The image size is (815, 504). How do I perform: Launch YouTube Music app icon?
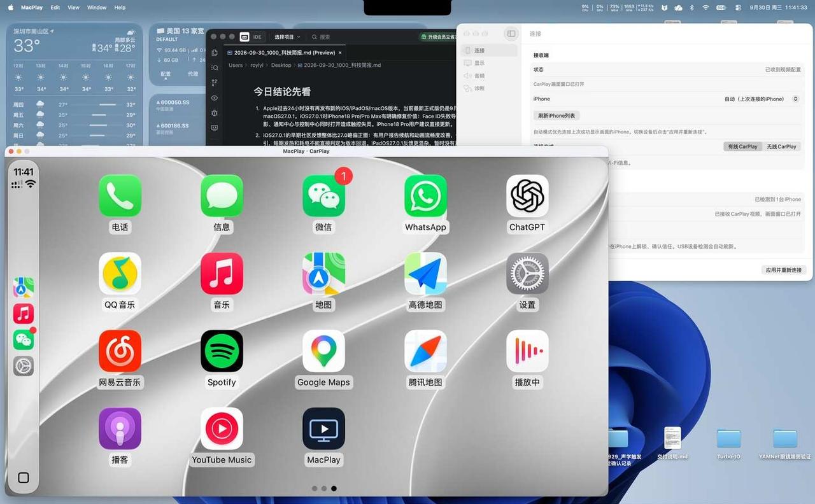(x=222, y=429)
